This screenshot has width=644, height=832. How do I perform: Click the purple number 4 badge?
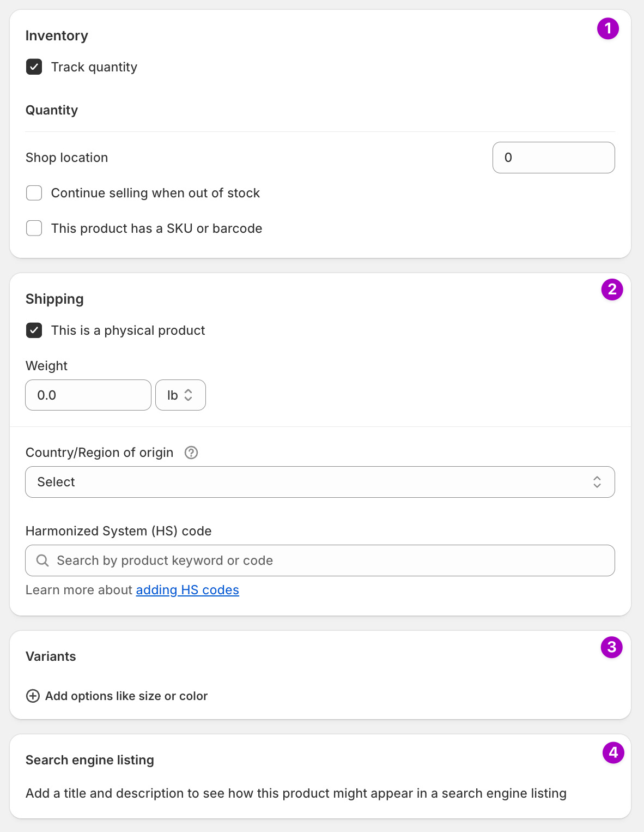613,753
